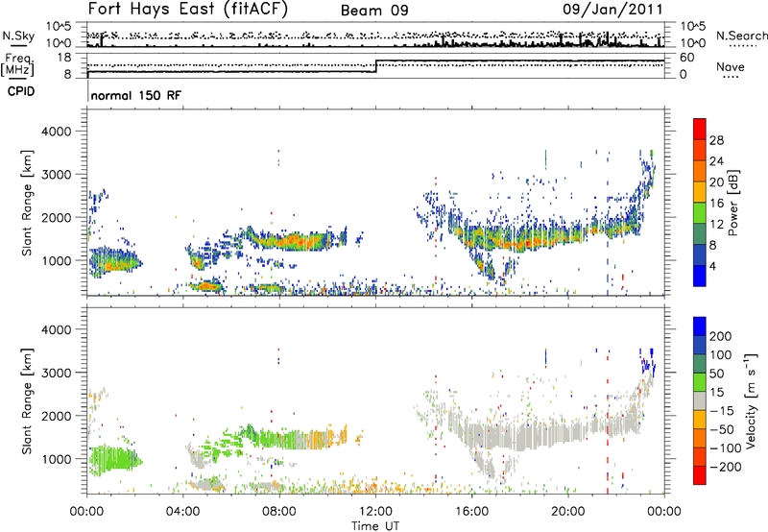This screenshot has height=532, width=768.
Task: Click the 'Nave' legend label
Action: (x=731, y=67)
